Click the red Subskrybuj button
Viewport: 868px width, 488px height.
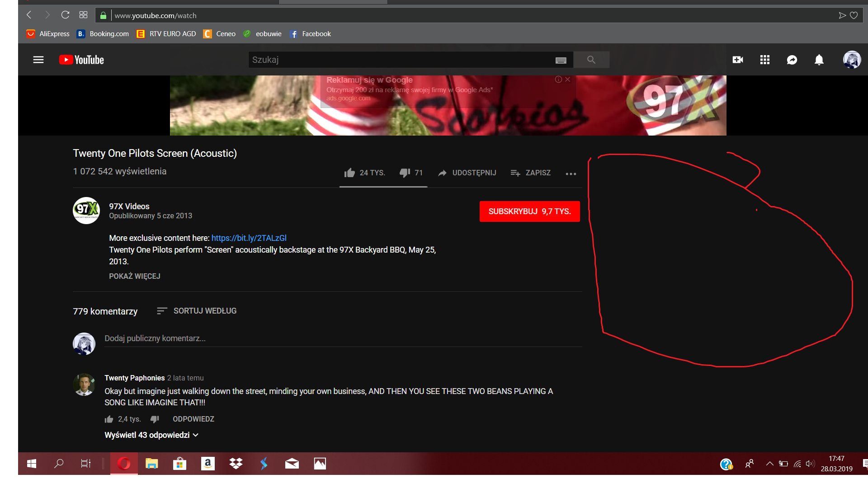[529, 211]
